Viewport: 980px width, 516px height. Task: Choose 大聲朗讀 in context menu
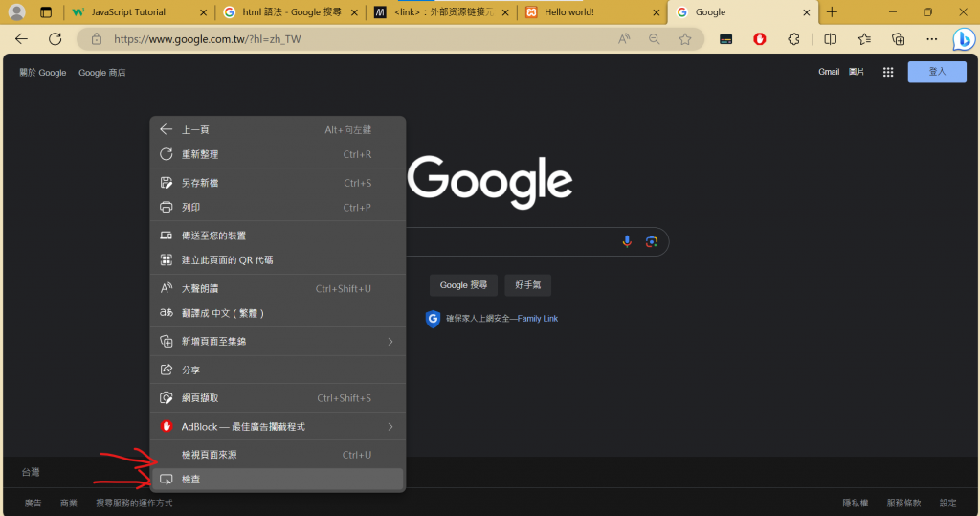(278, 288)
